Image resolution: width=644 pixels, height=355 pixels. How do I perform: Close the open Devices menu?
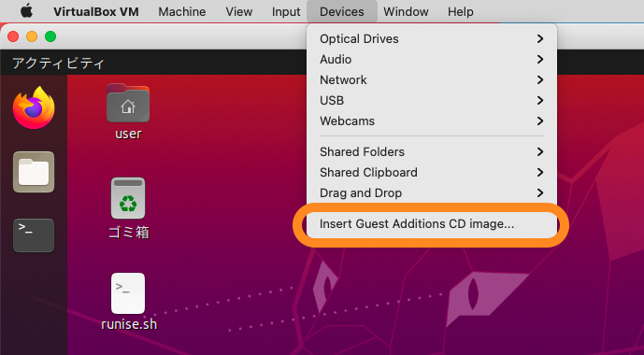click(342, 11)
